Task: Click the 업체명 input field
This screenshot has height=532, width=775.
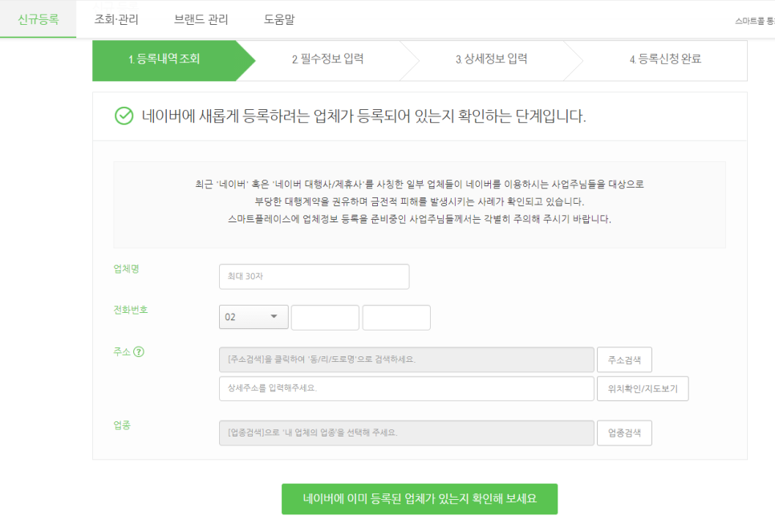Action: point(314,277)
